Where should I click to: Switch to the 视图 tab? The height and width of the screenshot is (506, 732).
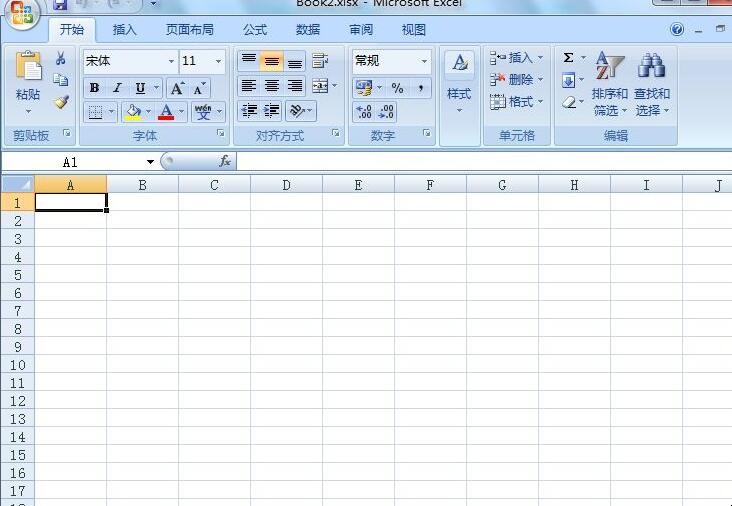point(414,30)
